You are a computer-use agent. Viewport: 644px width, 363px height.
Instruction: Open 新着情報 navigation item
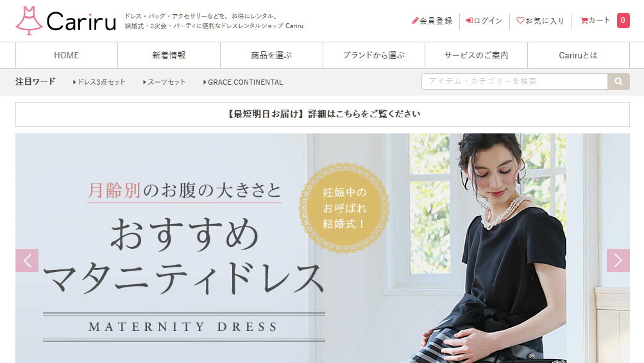point(169,55)
